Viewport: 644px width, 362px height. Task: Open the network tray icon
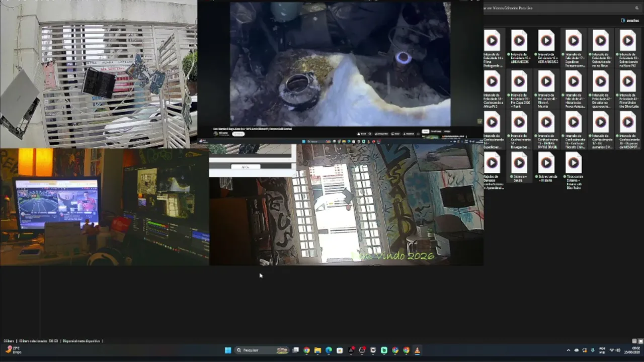pyautogui.click(x=612, y=350)
